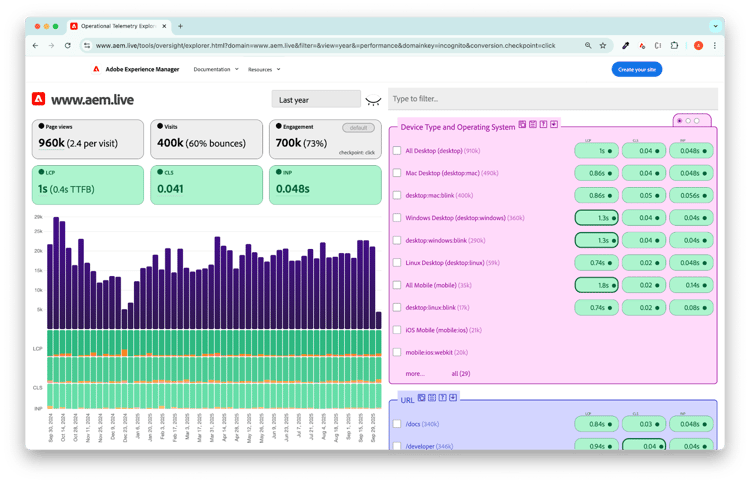Show all (29) device types

(462, 373)
